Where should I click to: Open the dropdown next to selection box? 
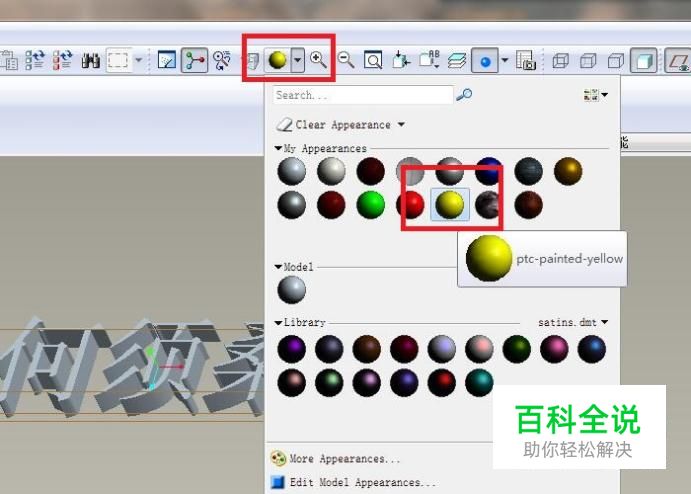pyautogui.click(x=138, y=59)
